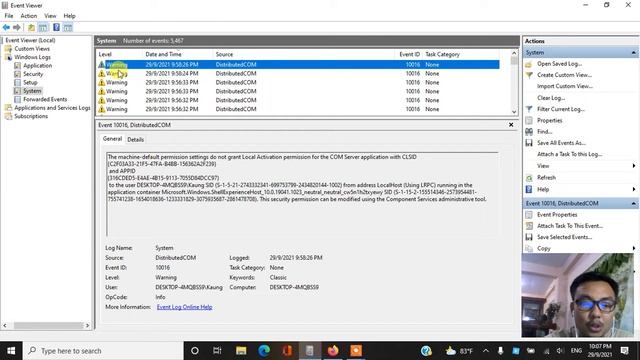The image size is (640, 360).
Task: Open Forwarded Events log
Action: [x=45, y=99]
